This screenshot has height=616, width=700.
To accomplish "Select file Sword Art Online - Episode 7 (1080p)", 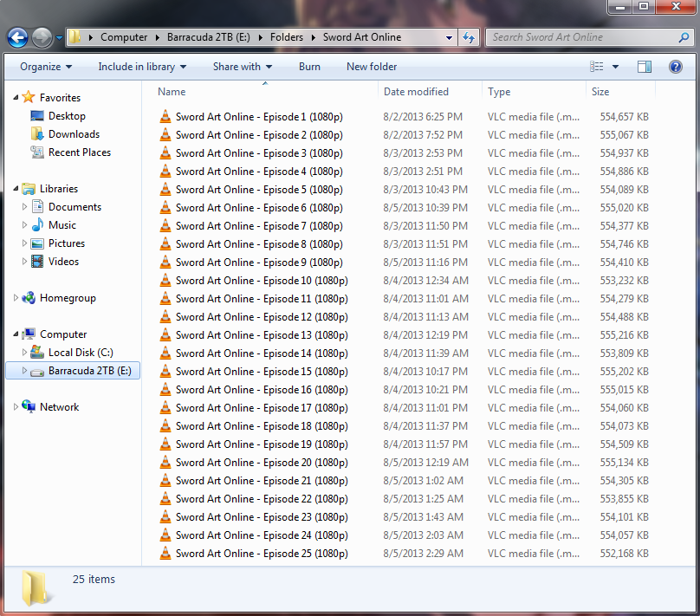I will click(259, 226).
